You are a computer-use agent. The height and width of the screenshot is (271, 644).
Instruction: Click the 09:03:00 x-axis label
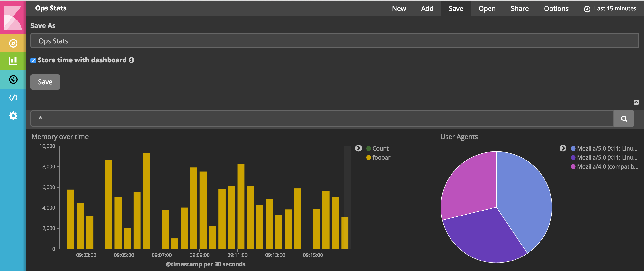86,255
